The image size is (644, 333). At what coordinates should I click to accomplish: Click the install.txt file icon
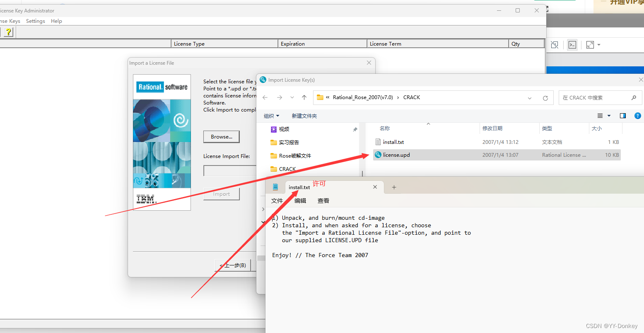(x=378, y=142)
